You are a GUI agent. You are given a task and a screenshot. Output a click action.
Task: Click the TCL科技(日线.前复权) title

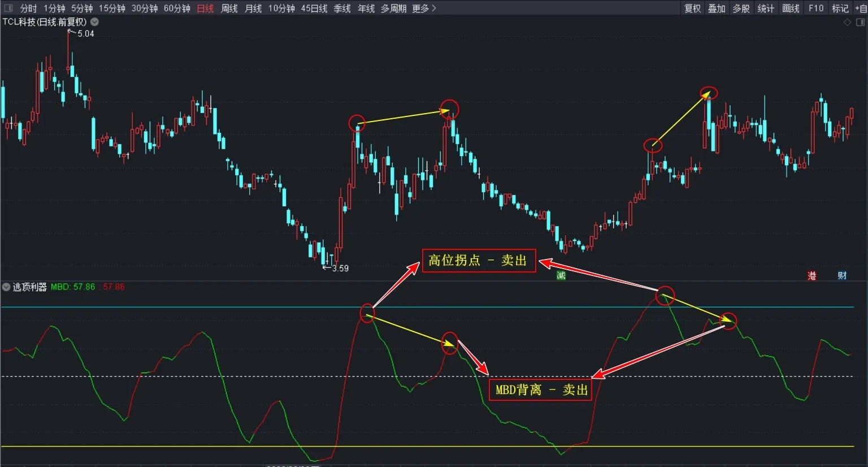click(x=45, y=22)
